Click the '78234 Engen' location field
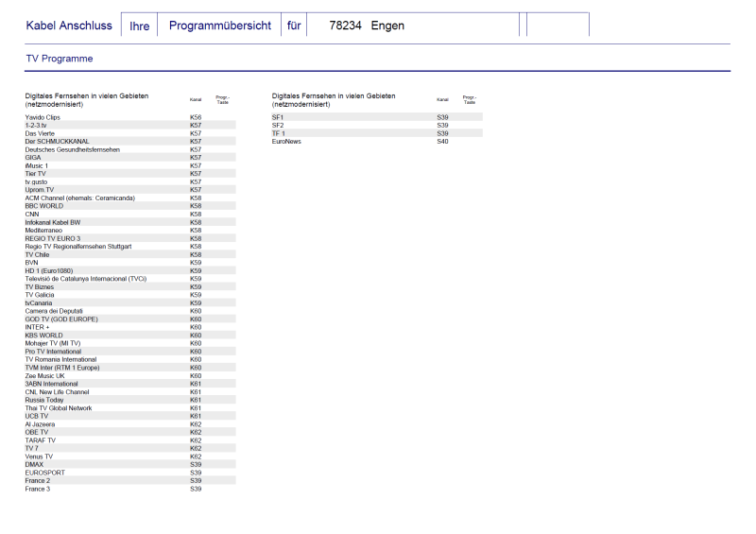Screen dimensions: 756x534 (413, 26)
